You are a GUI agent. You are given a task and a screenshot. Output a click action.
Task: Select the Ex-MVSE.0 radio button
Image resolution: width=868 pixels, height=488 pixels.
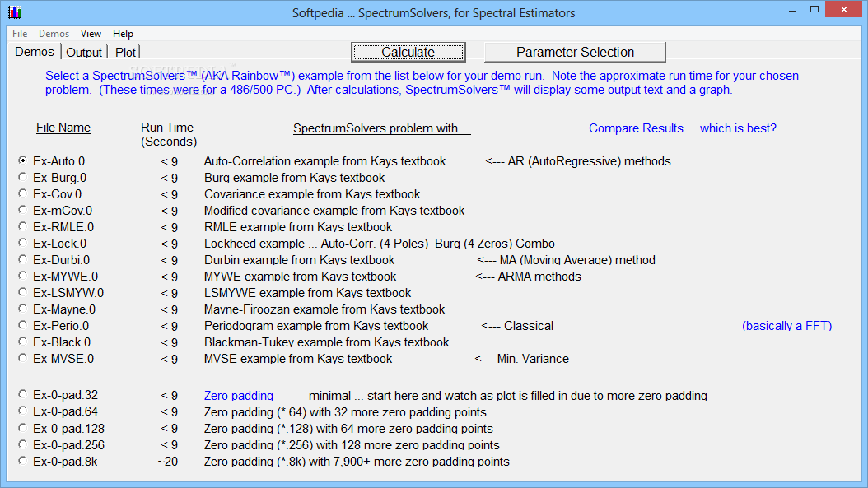click(23, 358)
